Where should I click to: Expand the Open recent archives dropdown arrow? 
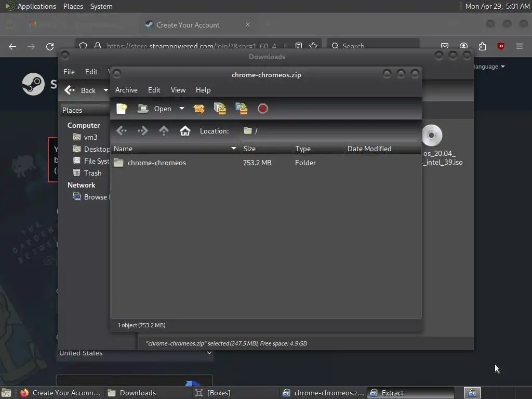click(x=182, y=109)
